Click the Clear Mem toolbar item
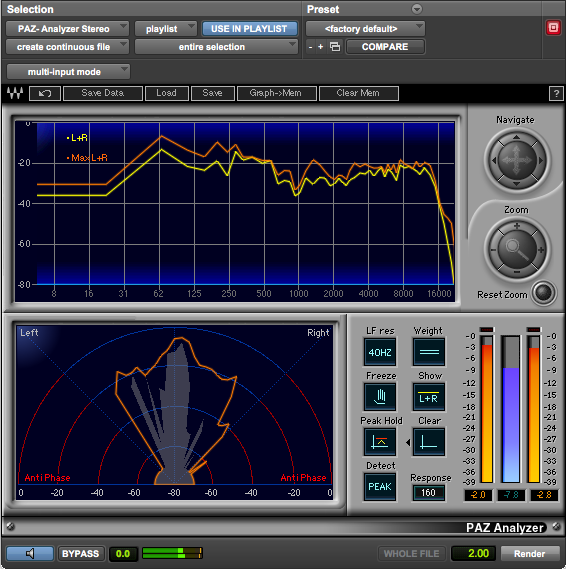The width and height of the screenshot is (566, 569). (x=358, y=93)
